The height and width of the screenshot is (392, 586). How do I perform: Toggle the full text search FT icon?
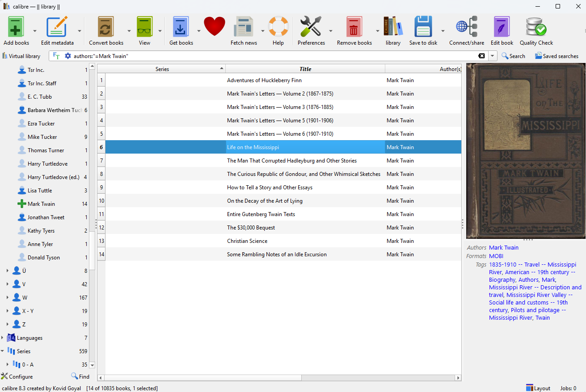point(56,56)
